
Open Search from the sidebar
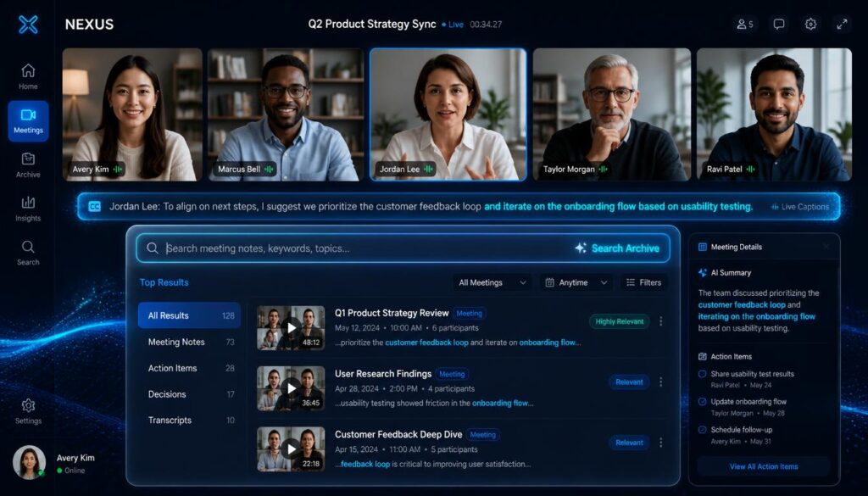point(28,253)
